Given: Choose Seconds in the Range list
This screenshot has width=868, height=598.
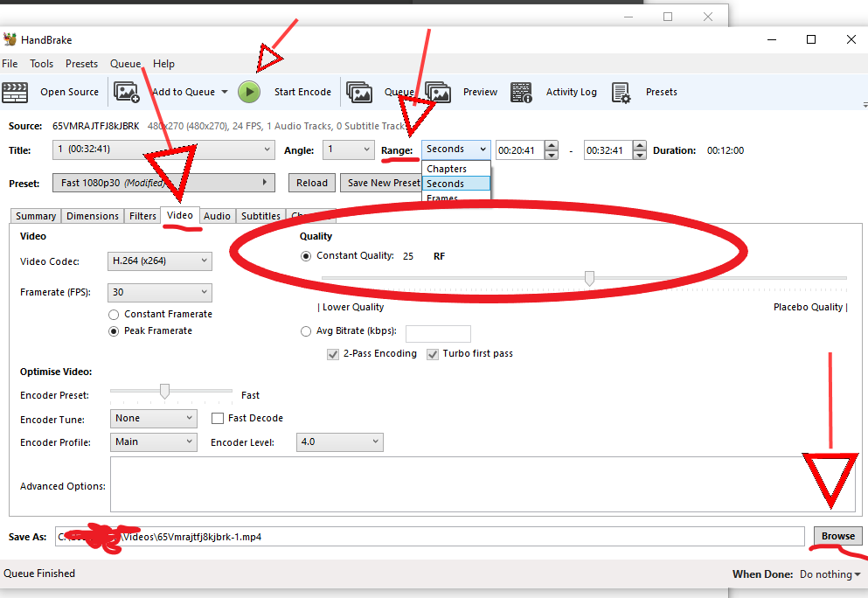Looking at the screenshot, I should 456,184.
